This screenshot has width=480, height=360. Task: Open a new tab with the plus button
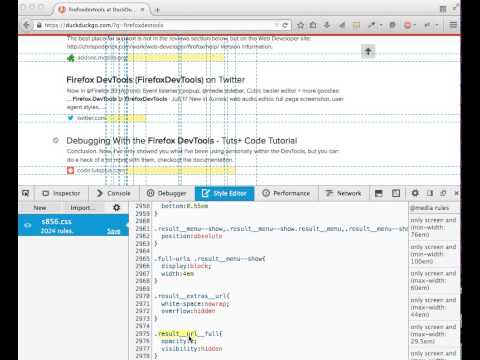coord(157,10)
